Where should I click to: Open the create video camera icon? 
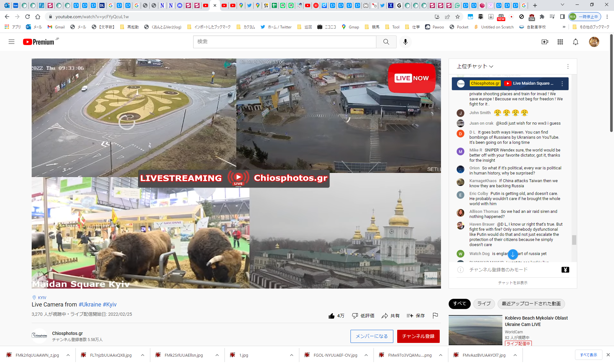[545, 42]
